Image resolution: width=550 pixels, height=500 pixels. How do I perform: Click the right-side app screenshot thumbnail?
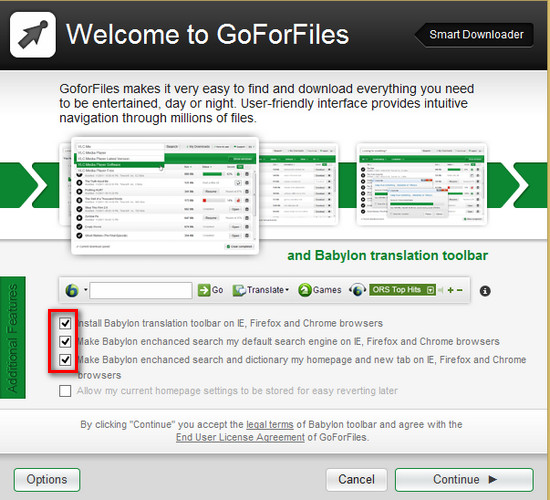click(x=422, y=184)
